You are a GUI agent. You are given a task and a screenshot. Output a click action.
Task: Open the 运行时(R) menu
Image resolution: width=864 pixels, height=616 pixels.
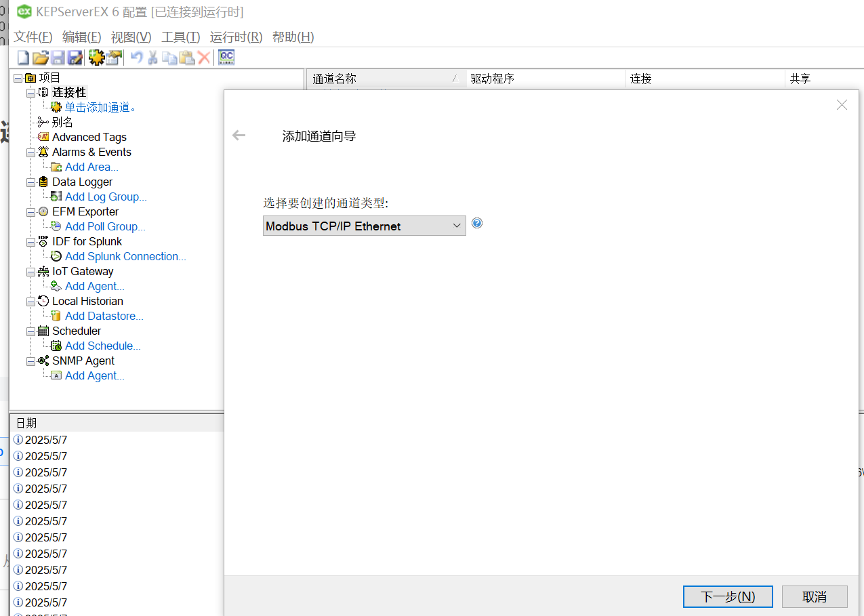tap(236, 37)
